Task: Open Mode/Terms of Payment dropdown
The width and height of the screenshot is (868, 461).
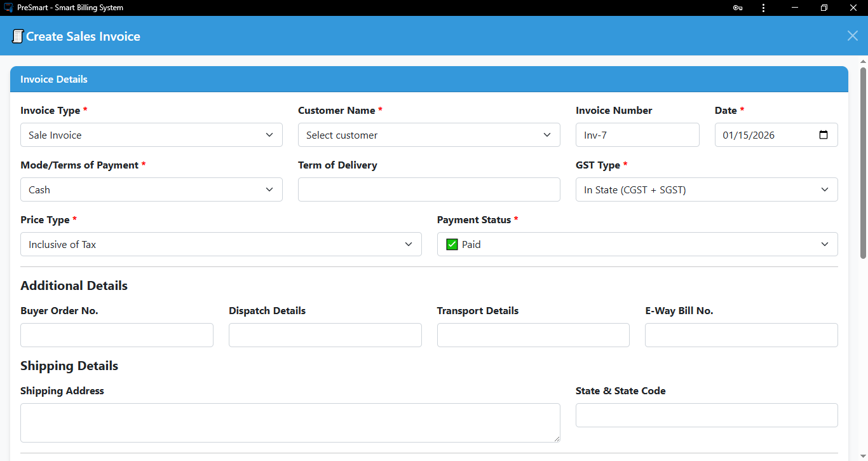Action: 151,189
